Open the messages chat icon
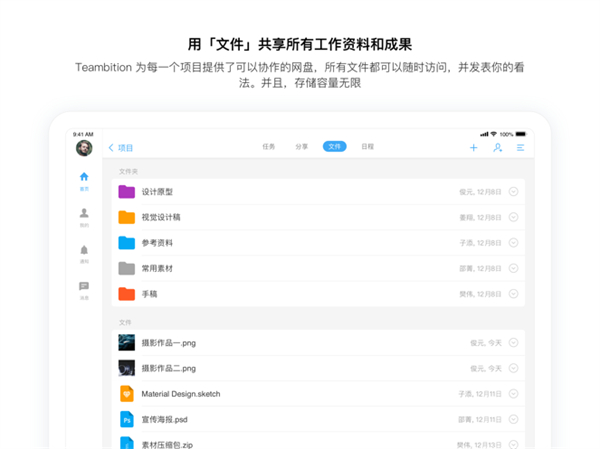The height and width of the screenshot is (449, 600). tap(84, 286)
